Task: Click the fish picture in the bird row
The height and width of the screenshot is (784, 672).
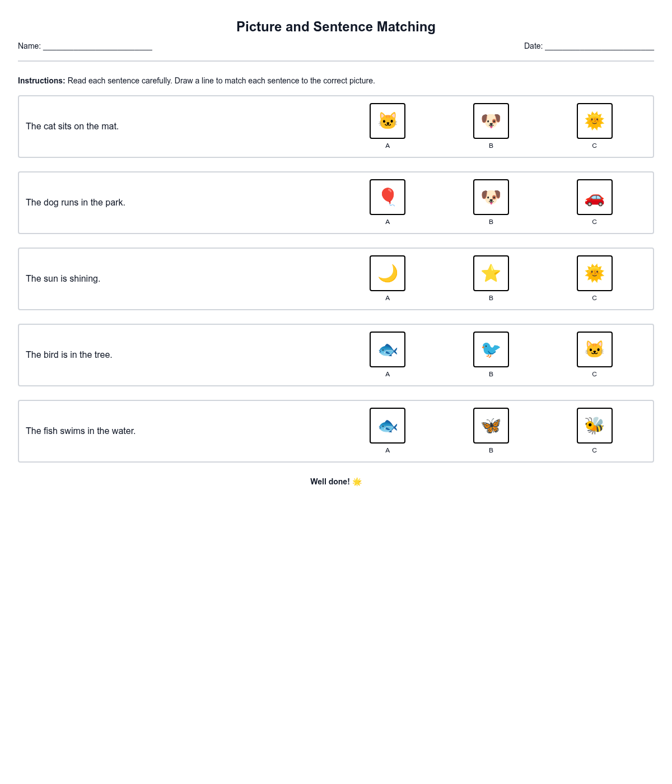Action: 388,349
